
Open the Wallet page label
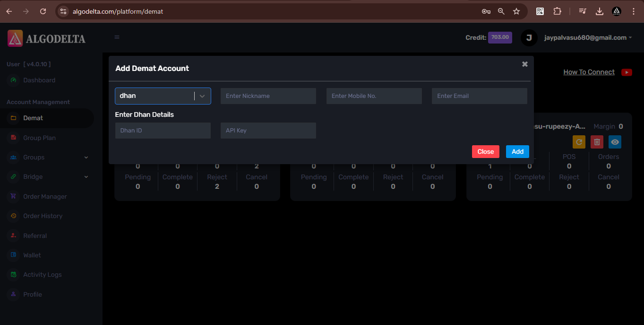32,255
